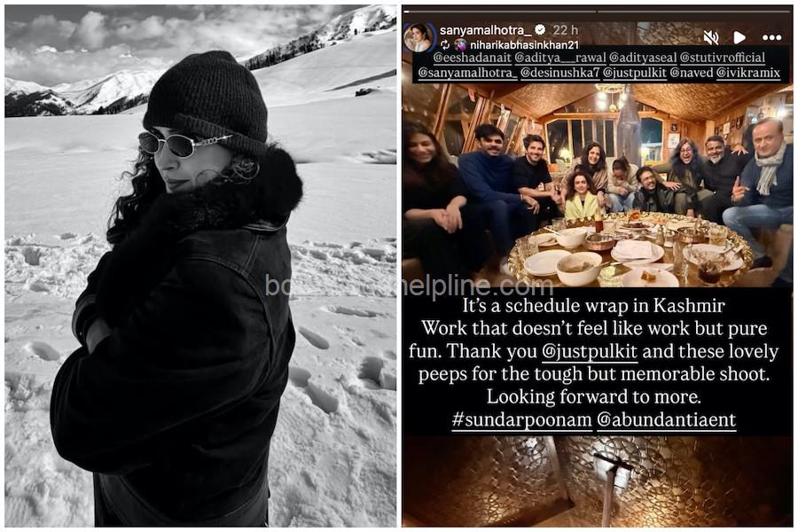The height and width of the screenshot is (532, 798).
Task: Open the sanyamalhotra_ username at story top
Action: coord(486,30)
